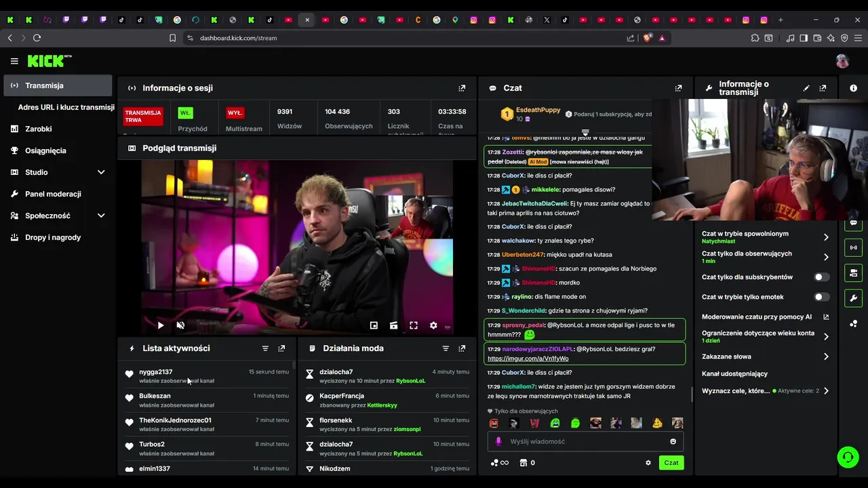Open the Brave wallet icon
868x488 pixels.
[817, 38]
